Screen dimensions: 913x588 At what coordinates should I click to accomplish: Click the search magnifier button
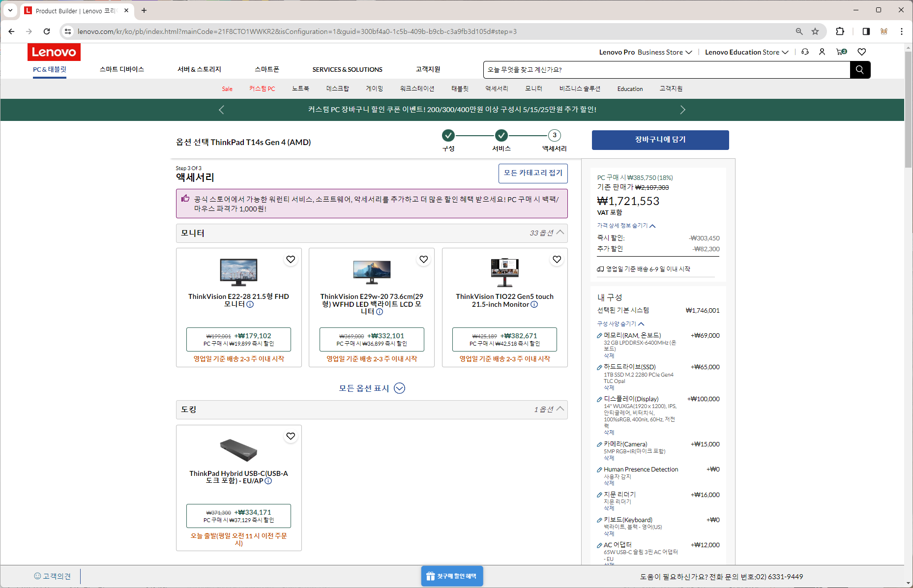pyautogui.click(x=860, y=70)
